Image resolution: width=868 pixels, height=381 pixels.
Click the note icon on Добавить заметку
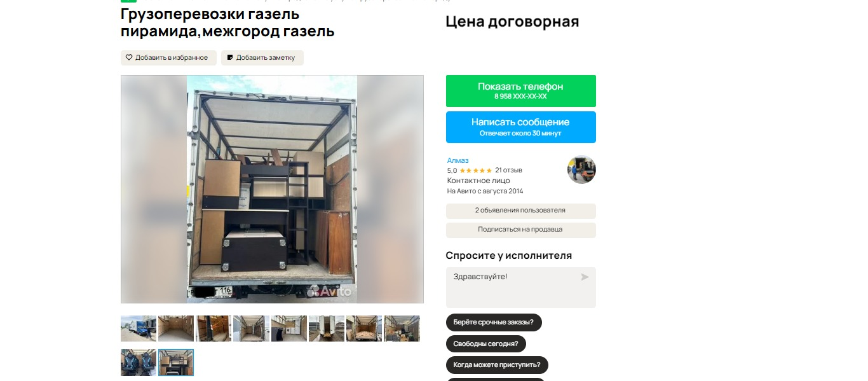coord(230,58)
